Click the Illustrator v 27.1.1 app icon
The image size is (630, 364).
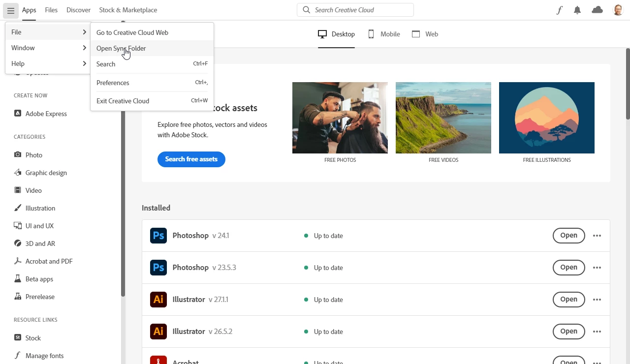[x=158, y=300]
